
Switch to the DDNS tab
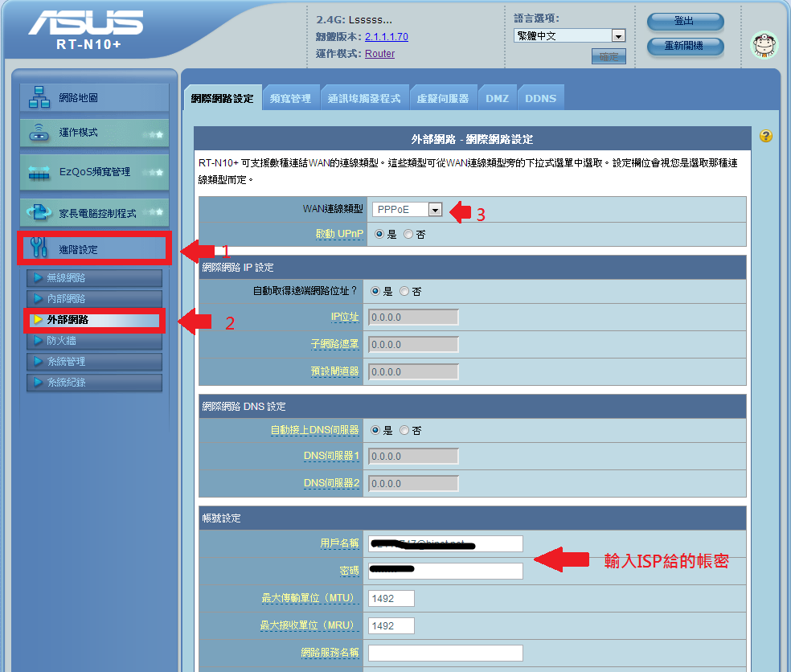point(540,96)
